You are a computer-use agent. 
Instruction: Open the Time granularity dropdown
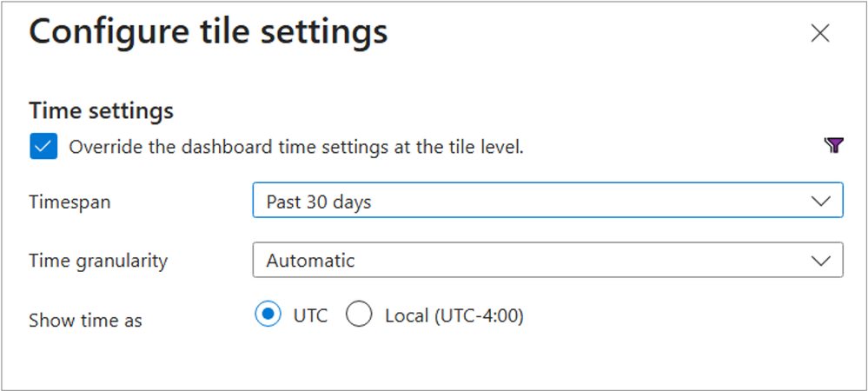click(547, 260)
